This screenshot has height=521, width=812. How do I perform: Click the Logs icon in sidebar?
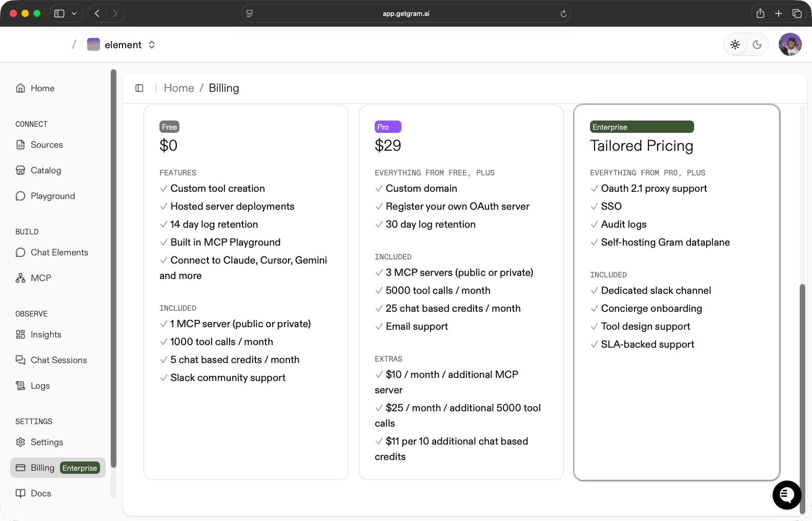tap(21, 386)
